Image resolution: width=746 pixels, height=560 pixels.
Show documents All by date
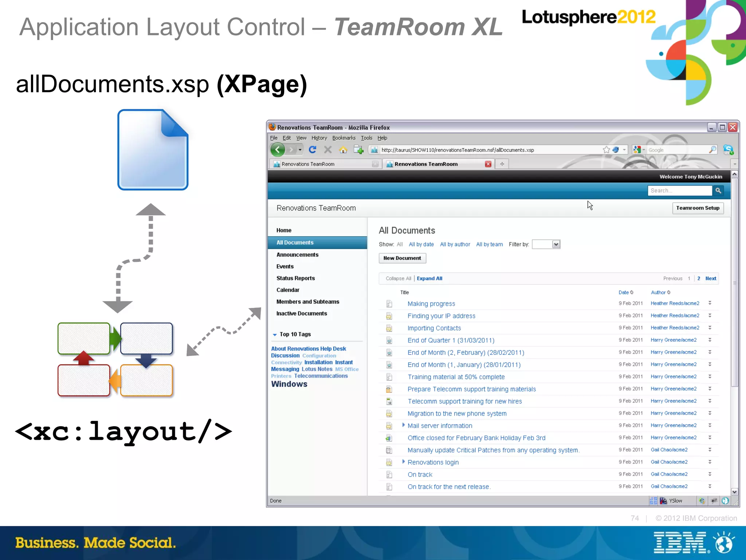click(421, 244)
